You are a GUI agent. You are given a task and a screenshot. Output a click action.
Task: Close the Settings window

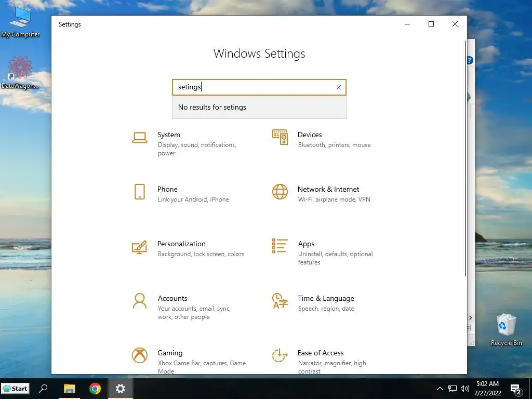click(x=455, y=24)
